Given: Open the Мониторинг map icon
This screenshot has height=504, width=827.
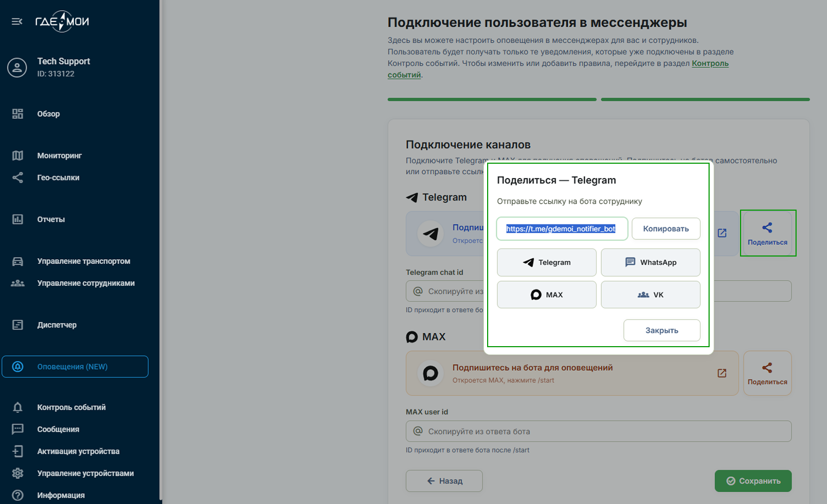Looking at the screenshot, I should point(18,155).
